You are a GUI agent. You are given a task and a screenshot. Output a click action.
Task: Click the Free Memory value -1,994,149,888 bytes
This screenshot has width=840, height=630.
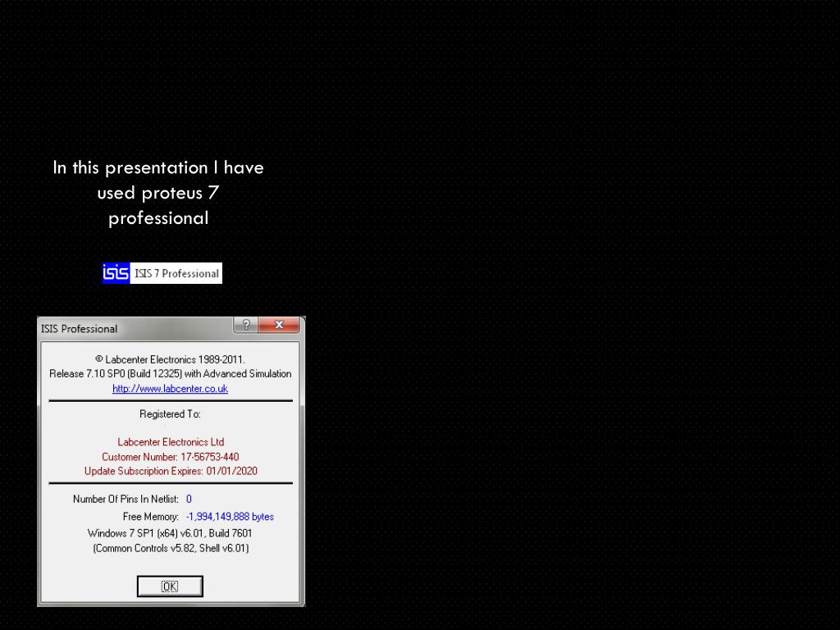tap(230, 517)
